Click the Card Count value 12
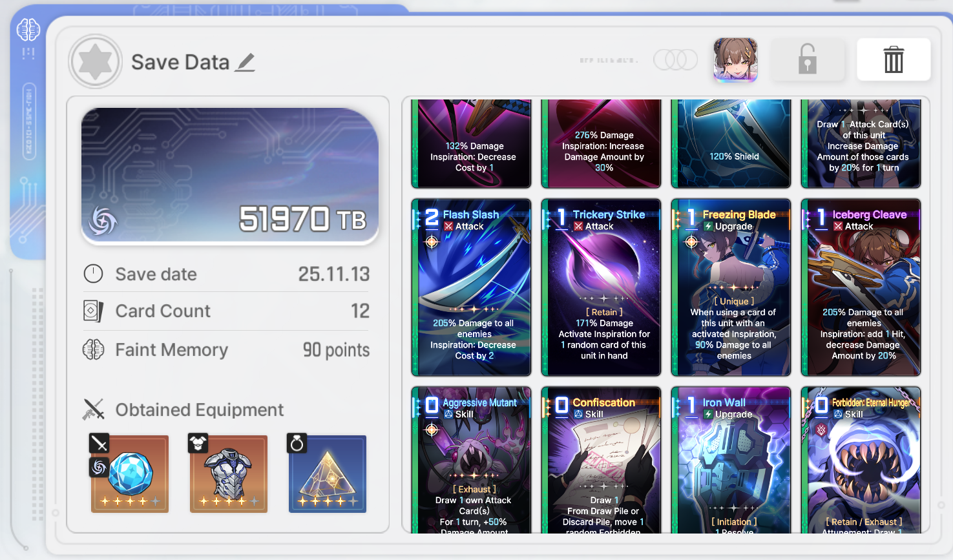 pos(361,311)
